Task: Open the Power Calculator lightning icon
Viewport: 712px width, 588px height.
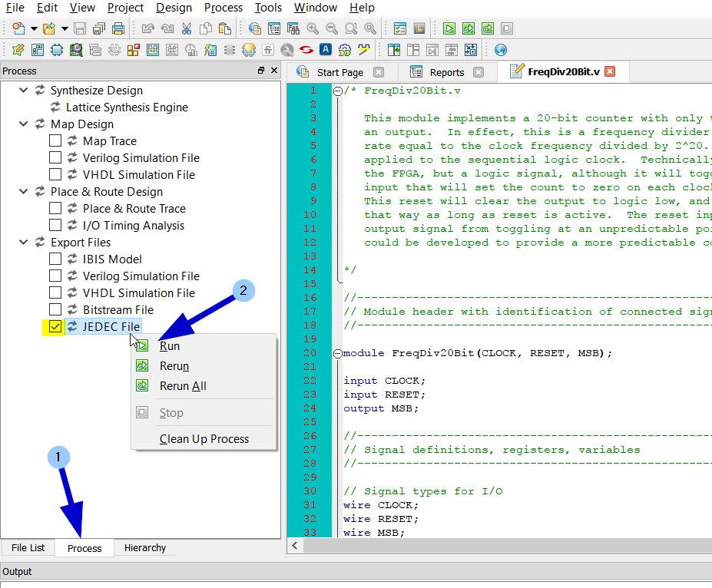Action: coord(210,50)
